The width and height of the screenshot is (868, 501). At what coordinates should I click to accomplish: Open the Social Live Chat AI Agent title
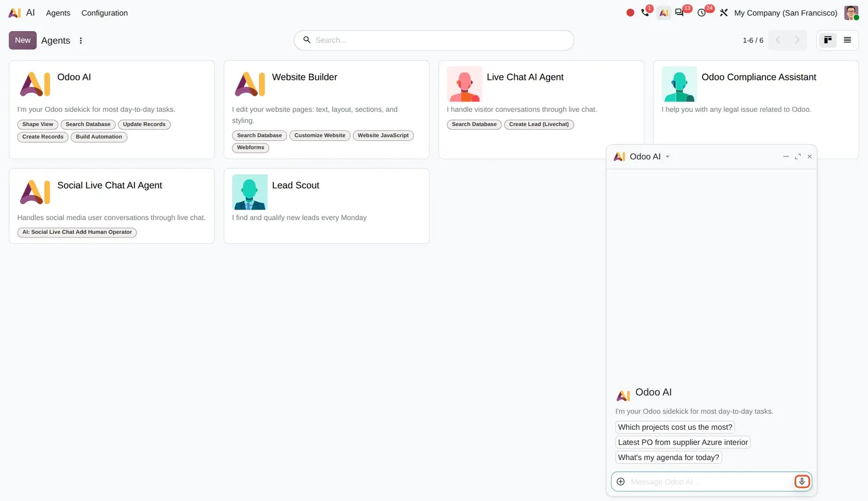coord(110,185)
